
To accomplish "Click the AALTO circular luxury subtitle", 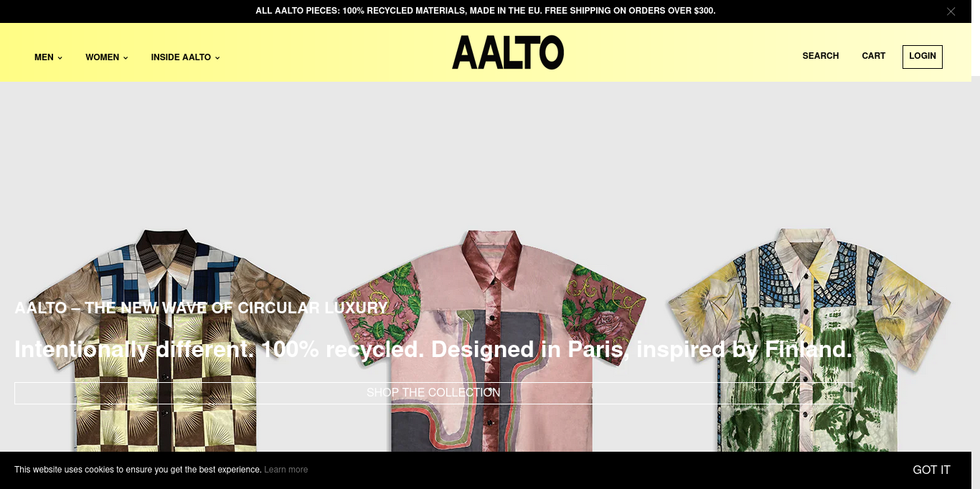I will point(201,308).
